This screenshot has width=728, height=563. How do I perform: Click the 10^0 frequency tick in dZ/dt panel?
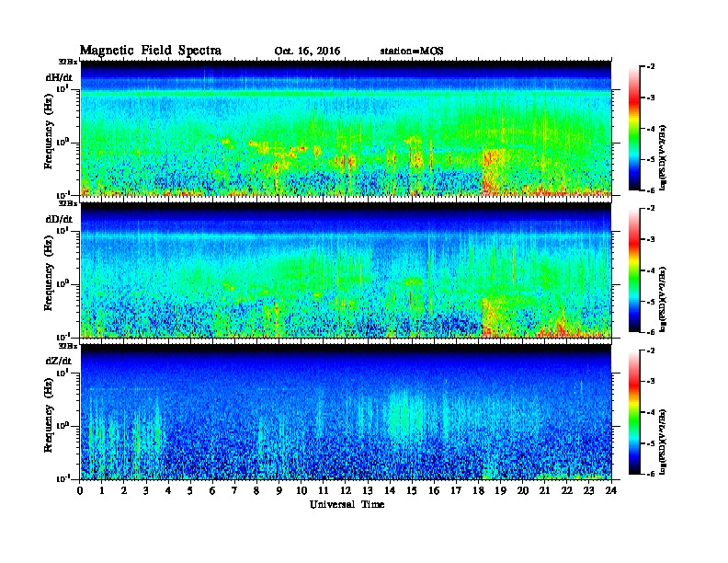pyautogui.click(x=63, y=426)
